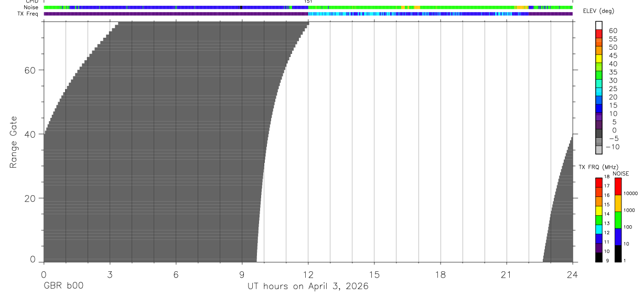Click the "TX Freq" strip label at top left
Viewport: 644px width, 297px height.
point(28,14)
